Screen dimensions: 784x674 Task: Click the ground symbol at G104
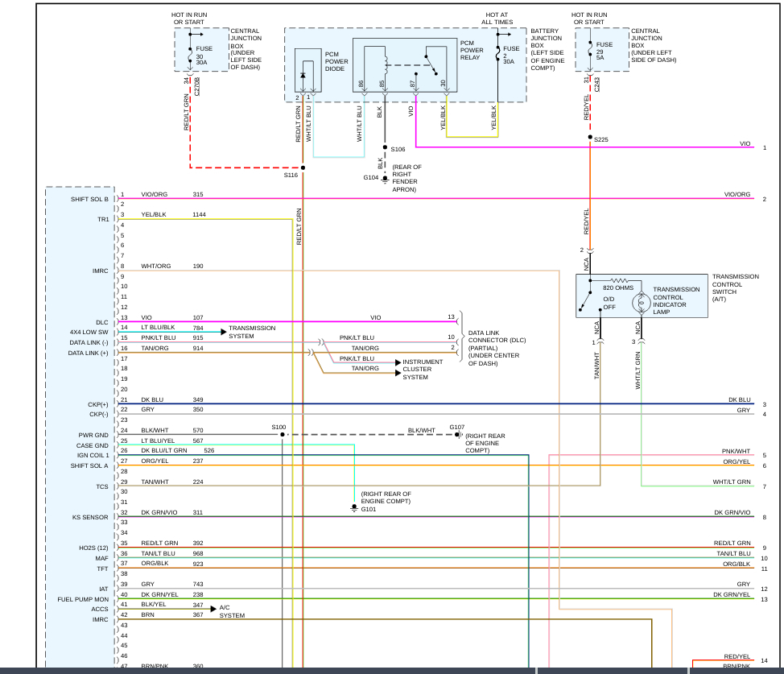385,179
